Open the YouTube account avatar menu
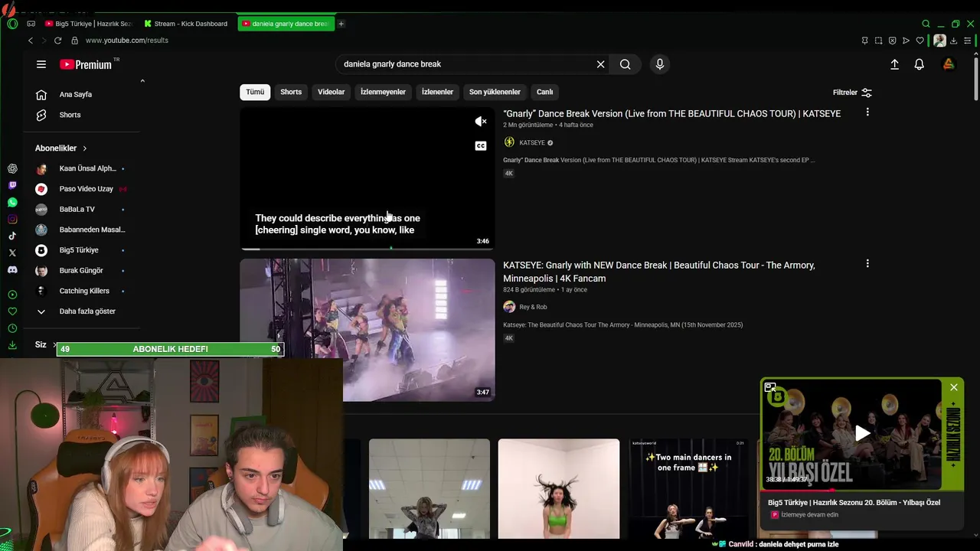Viewport: 980px width, 551px height. click(x=949, y=64)
